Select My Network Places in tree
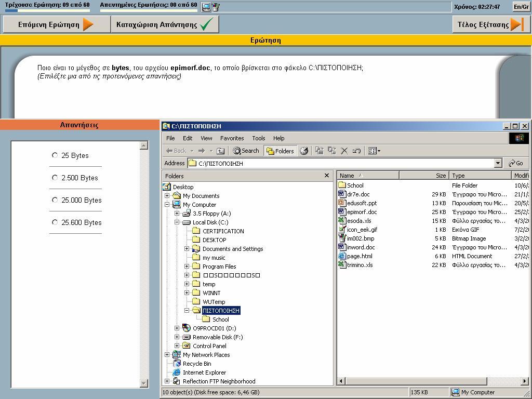The image size is (532, 399). point(206,354)
